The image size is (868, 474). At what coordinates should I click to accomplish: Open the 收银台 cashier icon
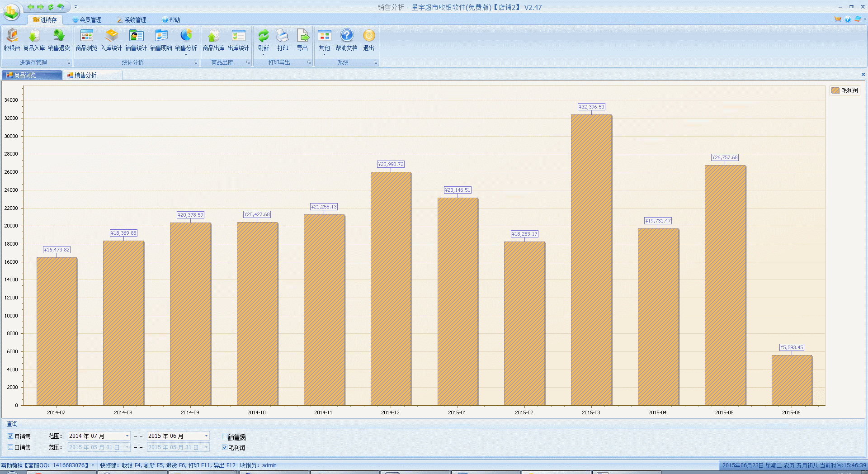pyautogui.click(x=12, y=40)
